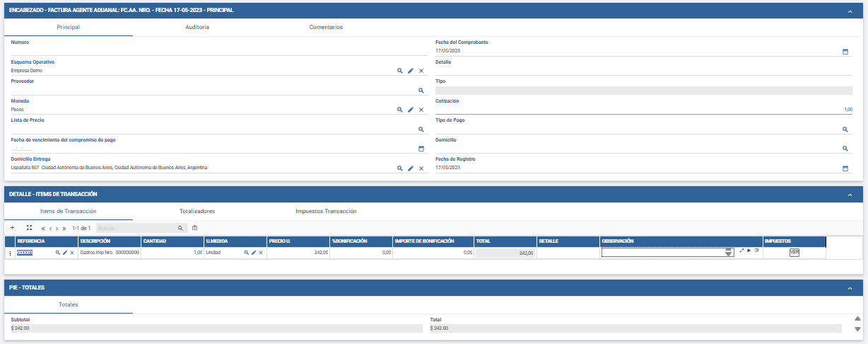Sort by DESCRIPCIÓN column header
Viewport: 868px width, 344px height.
pyautogui.click(x=109, y=241)
